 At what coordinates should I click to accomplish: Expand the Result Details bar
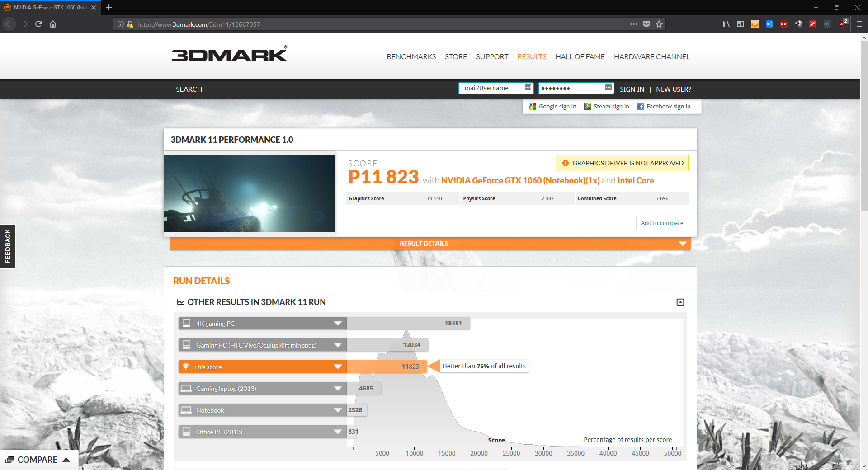click(430, 244)
